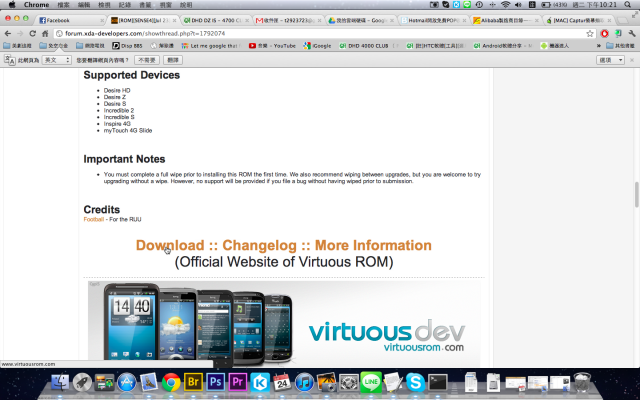This screenshot has width=640, height=400.
Task: Open Mission Control in the Dock
Action: pyautogui.click(x=104, y=383)
